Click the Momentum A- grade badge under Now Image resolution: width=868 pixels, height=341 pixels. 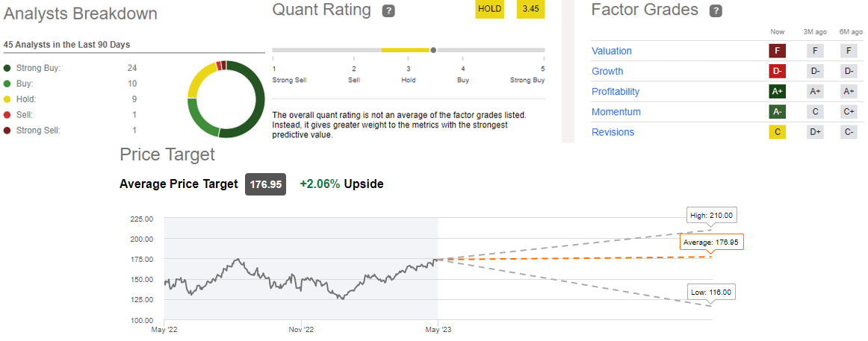coord(777,112)
